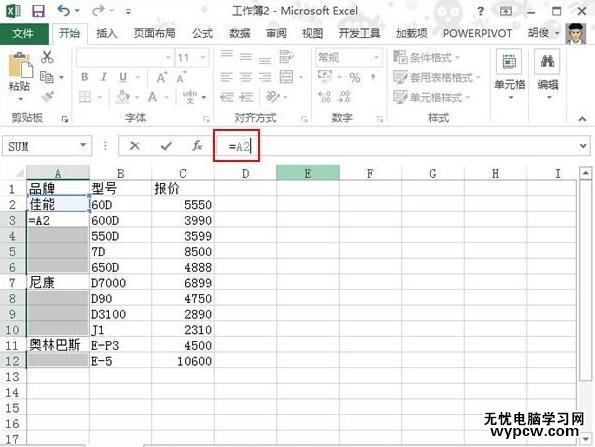Confirm the formula with checkmark
The height and width of the screenshot is (447, 595).
[x=166, y=146]
